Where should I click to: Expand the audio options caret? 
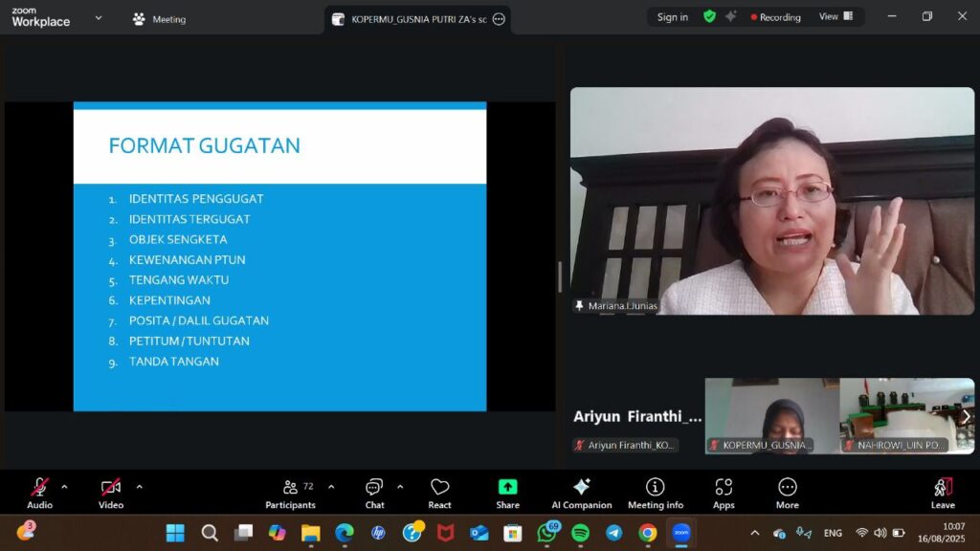point(64,487)
